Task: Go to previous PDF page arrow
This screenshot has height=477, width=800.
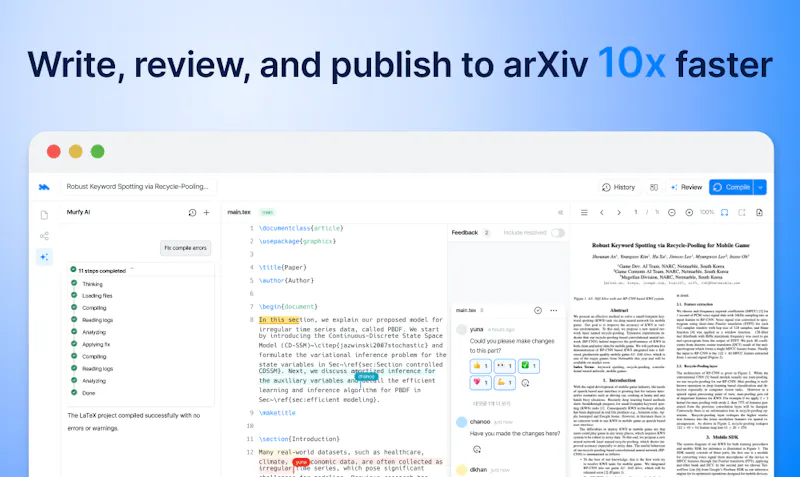Action: click(x=602, y=212)
